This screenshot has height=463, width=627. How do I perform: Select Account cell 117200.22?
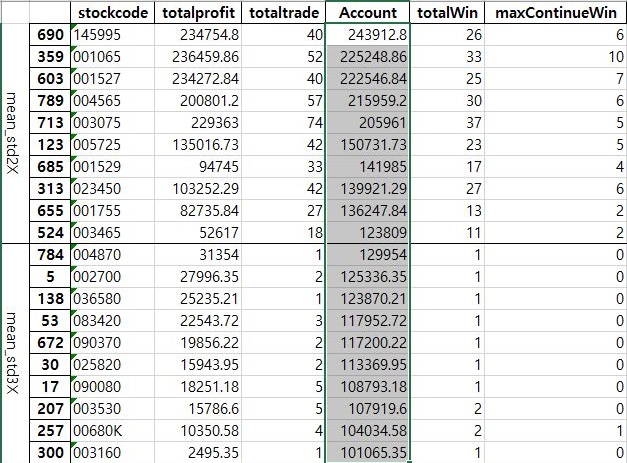point(367,343)
